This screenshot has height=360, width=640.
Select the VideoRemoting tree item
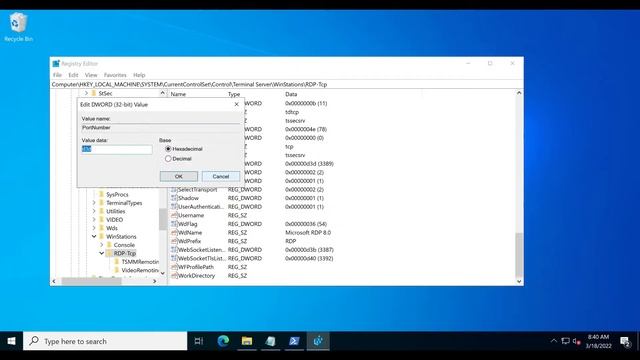pyautogui.click(x=140, y=270)
